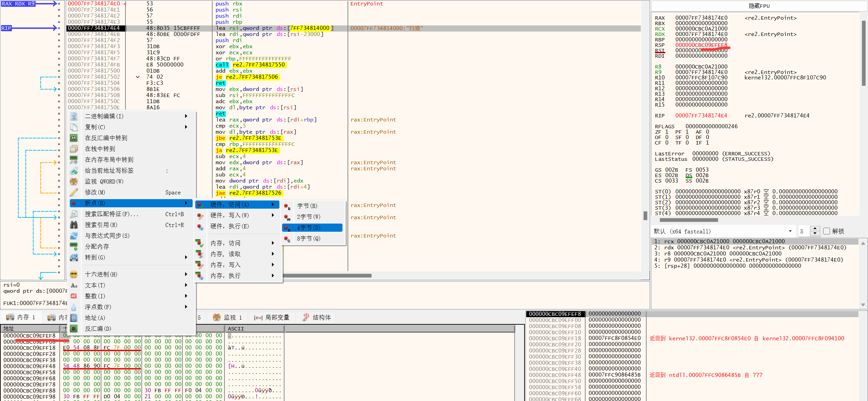The width and height of the screenshot is (868, 401).
Task: Open the calling convention x64 fastcall dropdown
Action: point(724,231)
